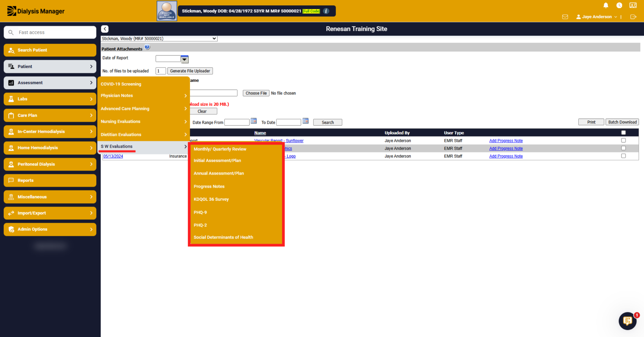The height and width of the screenshot is (337, 644).
Task: Click the patient info icon beside Full Code
Action: [x=326, y=11]
